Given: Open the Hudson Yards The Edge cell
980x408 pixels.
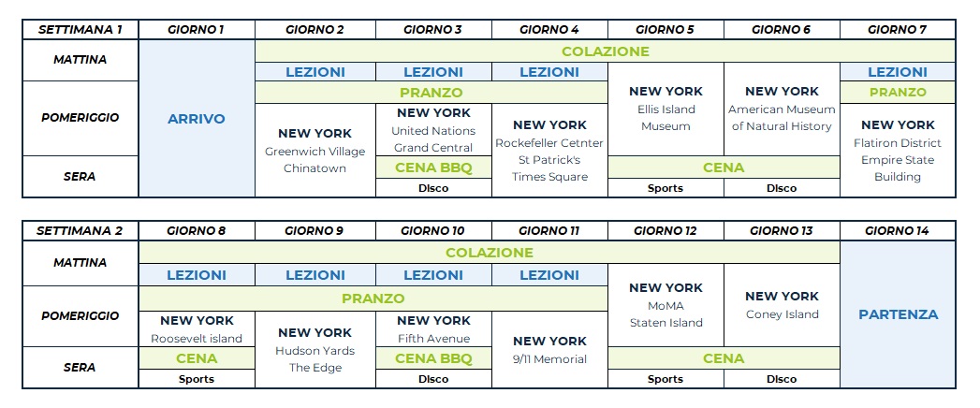Looking at the screenshot, I should point(314,350).
